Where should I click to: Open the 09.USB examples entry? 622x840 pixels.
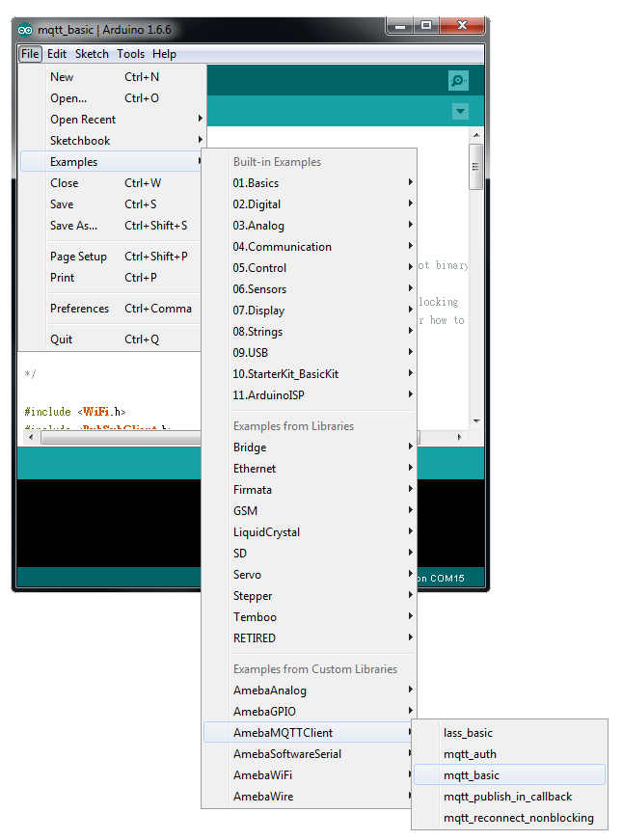[x=310, y=353]
